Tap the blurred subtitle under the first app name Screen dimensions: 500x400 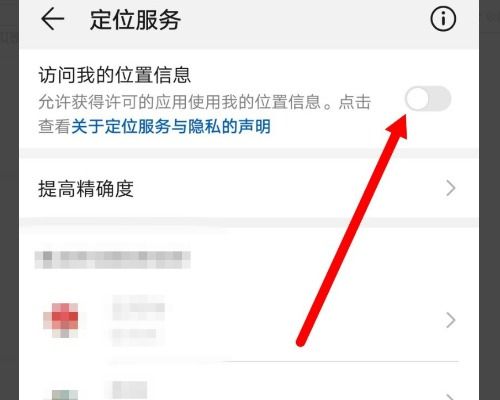134,333
